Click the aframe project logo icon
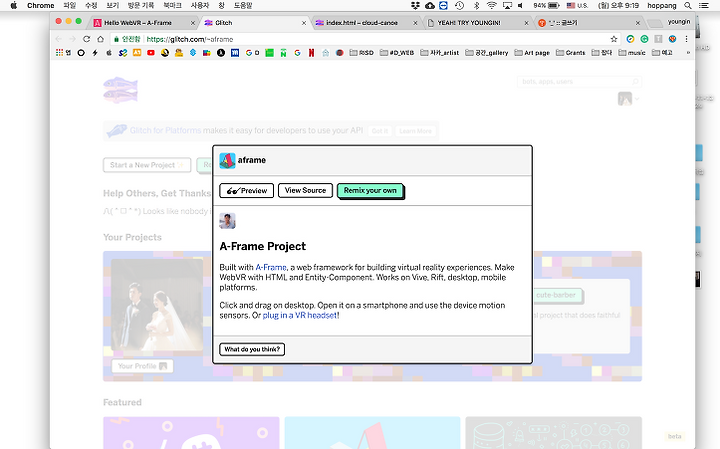Screen dimensions: 720x449 pos(227,161)
